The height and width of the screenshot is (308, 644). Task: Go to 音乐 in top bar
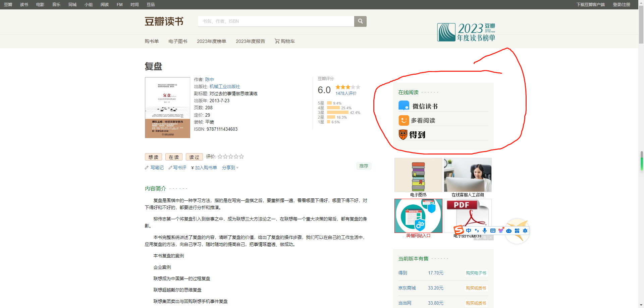click(56, 5)
